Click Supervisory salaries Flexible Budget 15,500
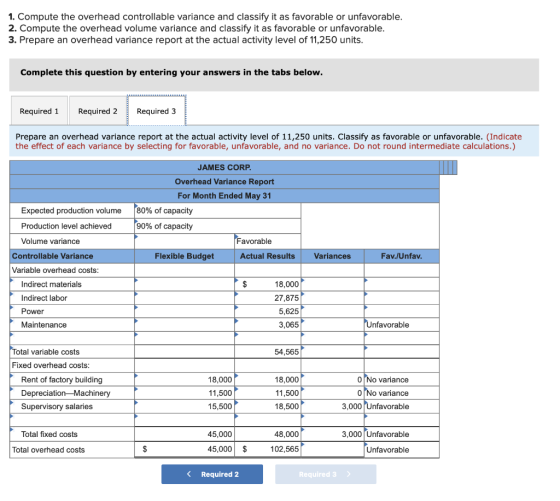 coord(184,406)
